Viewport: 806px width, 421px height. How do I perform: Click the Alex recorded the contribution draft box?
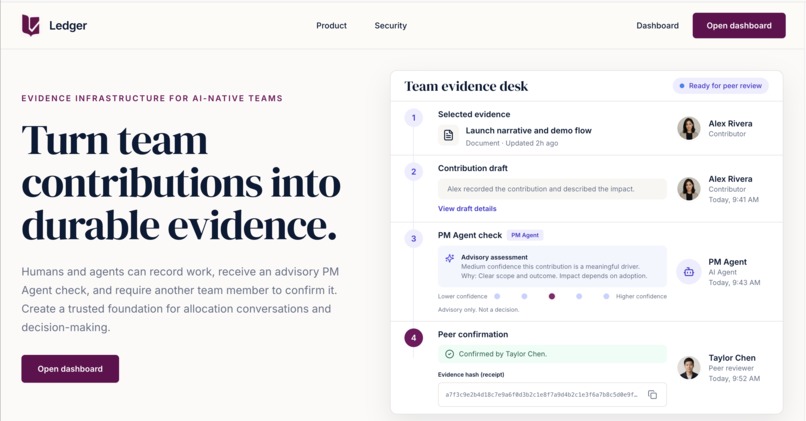(552, 189)
